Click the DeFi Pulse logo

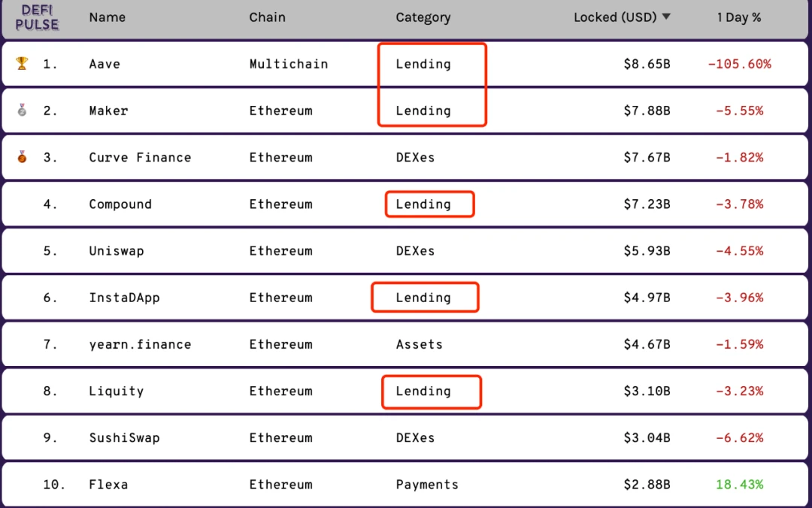[x=37, y=17]
